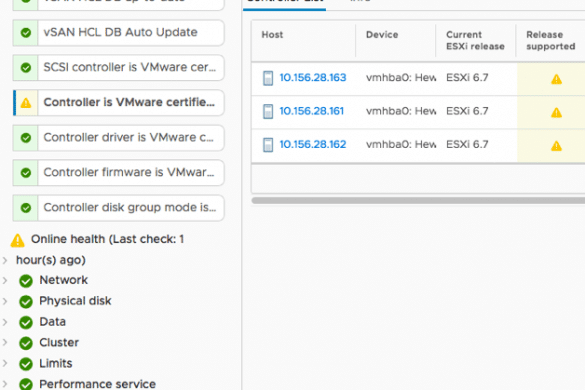The image size is (585, 390).
Task: Open host link 10.156.28.162
Action: coord(313,144)
